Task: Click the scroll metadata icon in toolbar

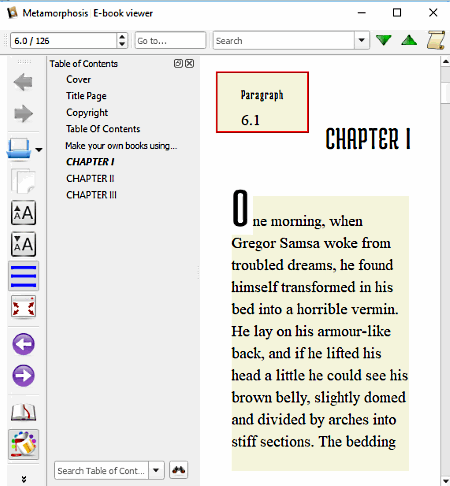Action: pyautogui.click(x=436, y=40)
